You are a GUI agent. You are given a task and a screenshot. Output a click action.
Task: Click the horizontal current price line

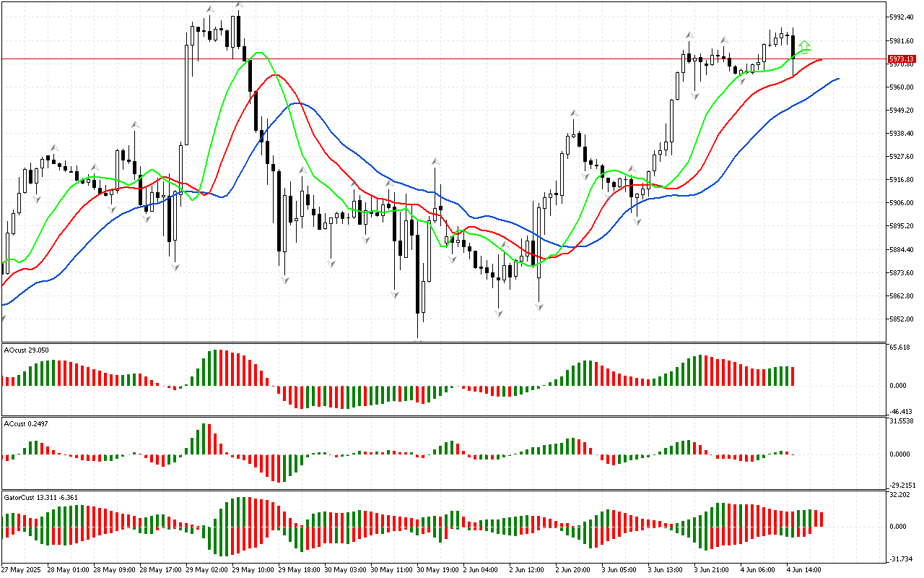(x=433, y=59)
